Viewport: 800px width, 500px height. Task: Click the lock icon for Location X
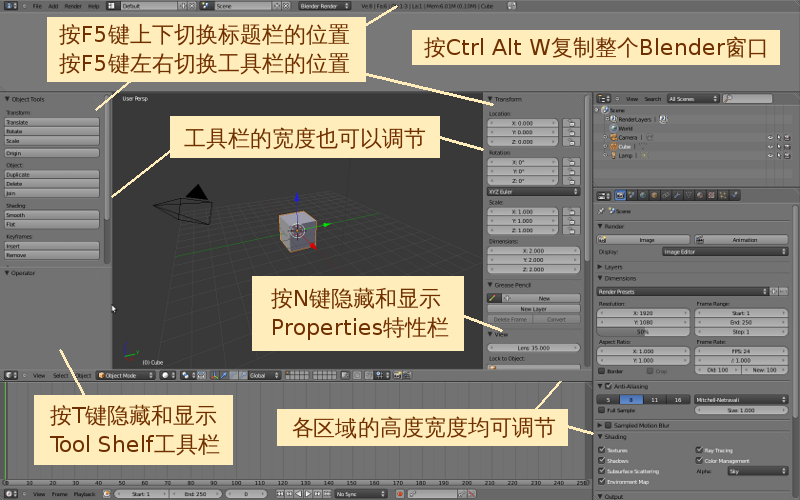pyautogui.click(x=571, y=123)
